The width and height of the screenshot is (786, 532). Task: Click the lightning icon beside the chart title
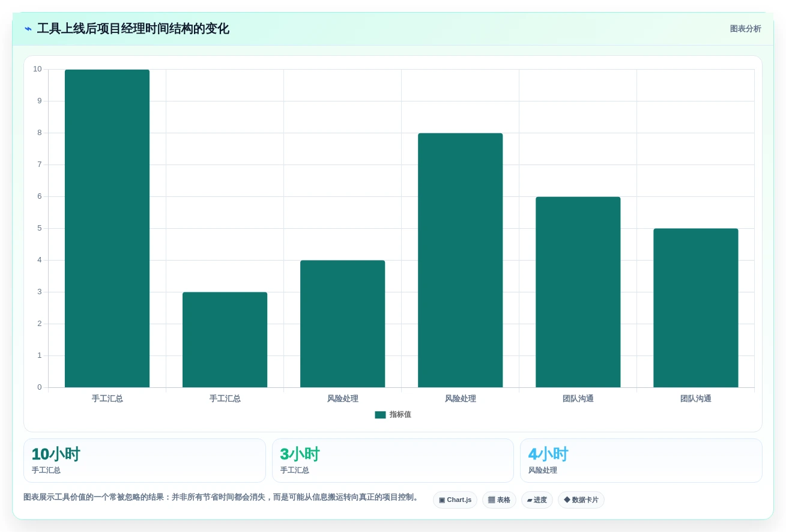[28, 29]
